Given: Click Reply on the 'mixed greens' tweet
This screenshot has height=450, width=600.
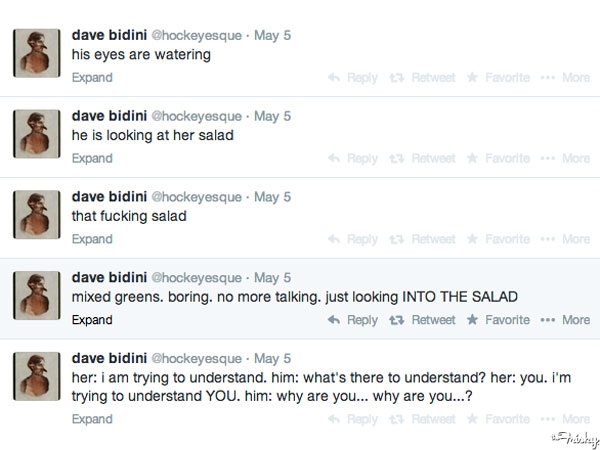Looking at the screenshot, I should pyautogui.click(x=354, y=320).
